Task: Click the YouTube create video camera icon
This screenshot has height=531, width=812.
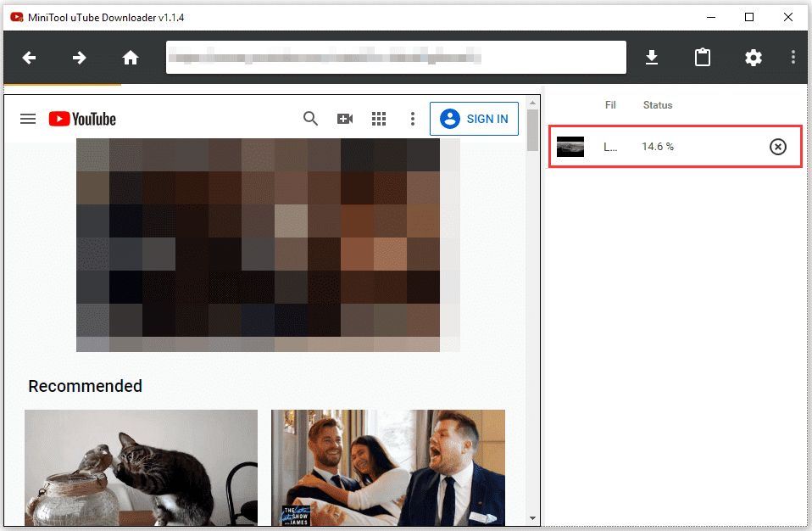Action: point(345,119)
